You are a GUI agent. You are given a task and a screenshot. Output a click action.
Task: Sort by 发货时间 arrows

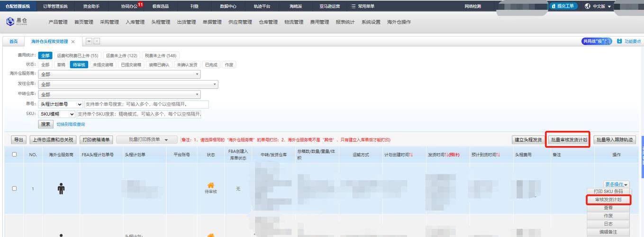(x=446, y=155)
